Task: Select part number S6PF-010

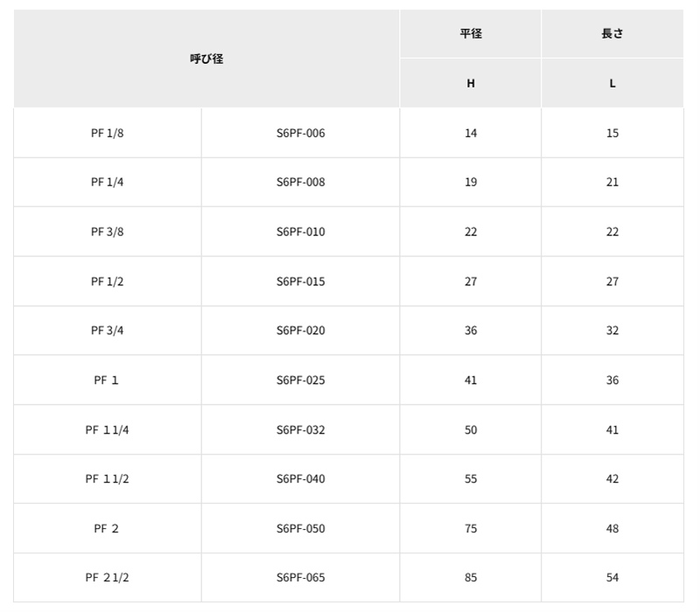Action: [300, 232]
